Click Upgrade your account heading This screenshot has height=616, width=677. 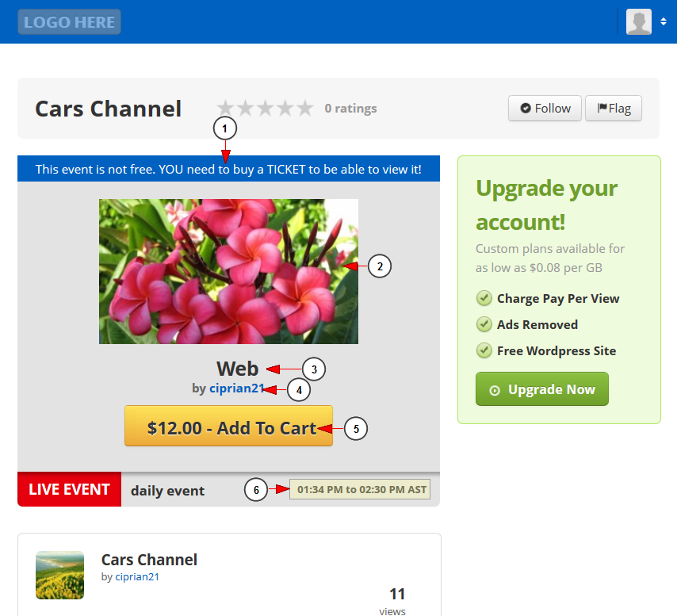point(547,205)
